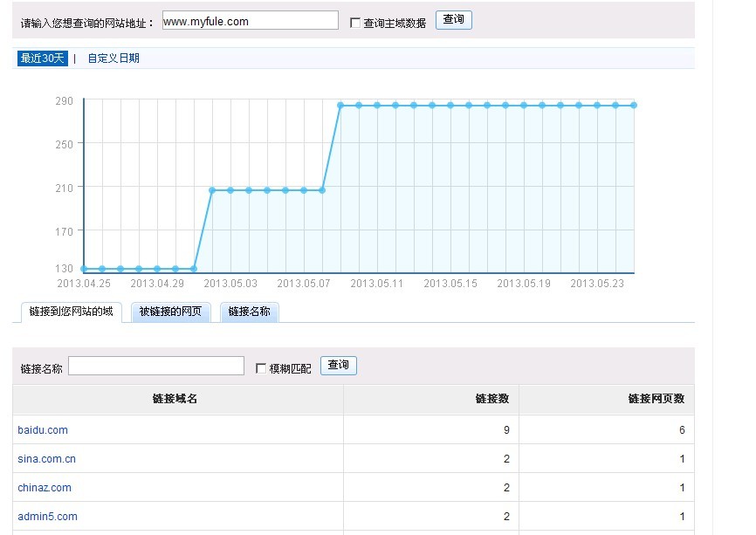The width and height of the screenshot is (756, 535).
Task: Toggle the 模糊匹配 fuzzy match checkbox
Action: pyautogui.click(x=261, y=368)
